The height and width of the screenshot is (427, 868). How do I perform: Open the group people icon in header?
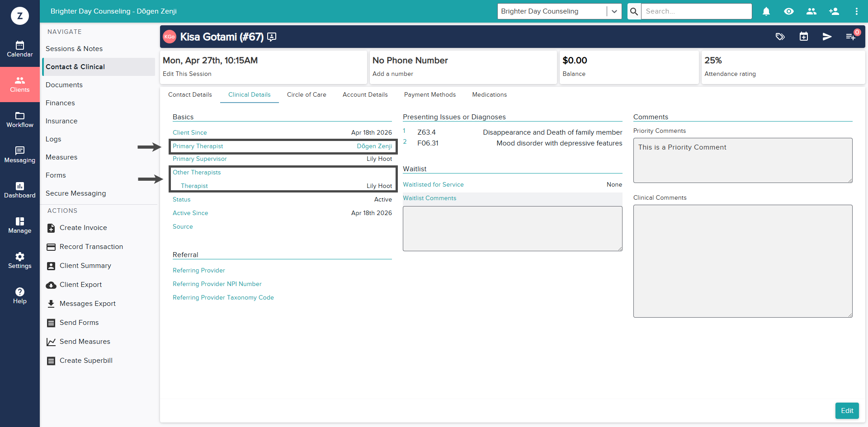(811, 11)
